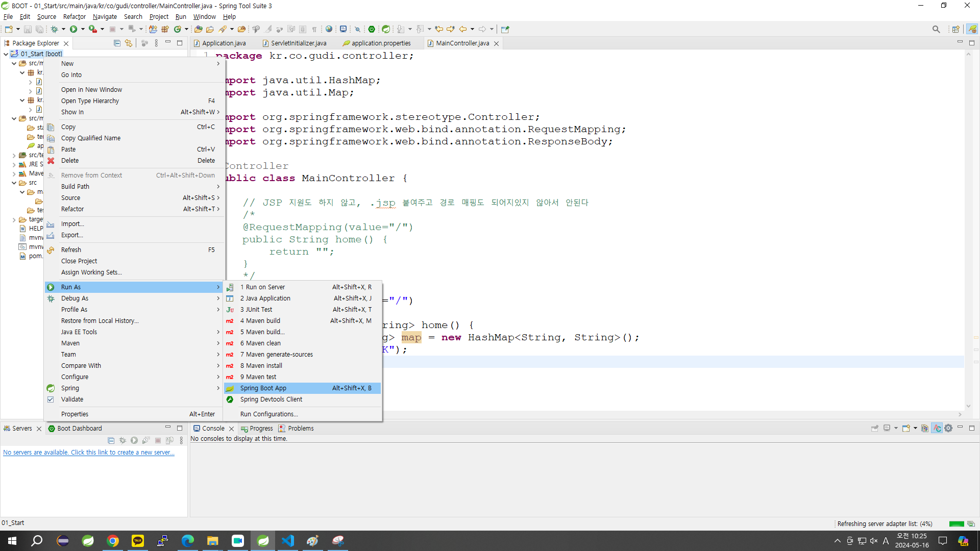This screenshot has height=551, width=980.
Task: Expand the JRE System Library tree node
Action: point(14,164)
